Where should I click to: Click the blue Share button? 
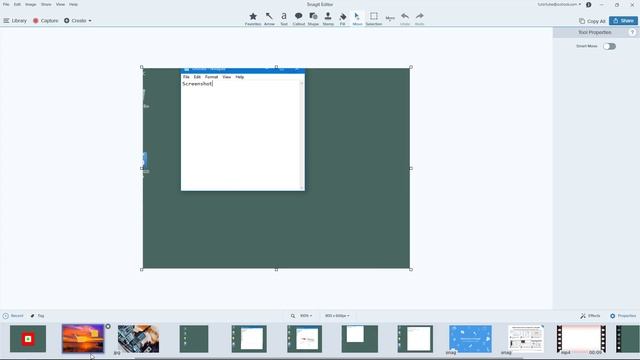(623, 20)
